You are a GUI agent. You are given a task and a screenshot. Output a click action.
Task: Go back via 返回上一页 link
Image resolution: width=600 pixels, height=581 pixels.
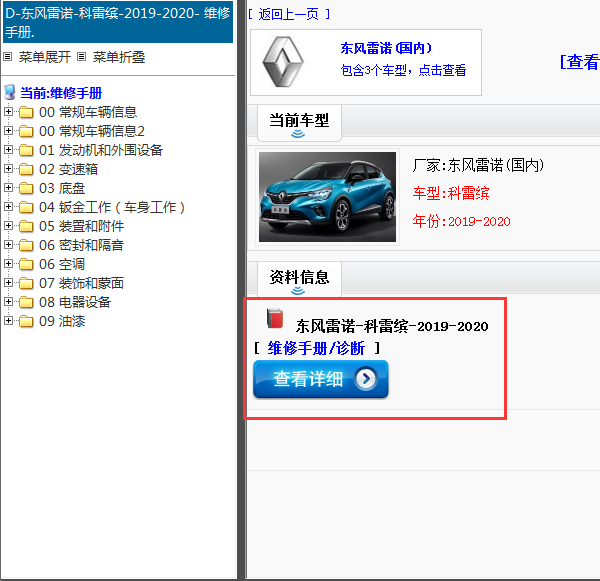pos(289,14)
